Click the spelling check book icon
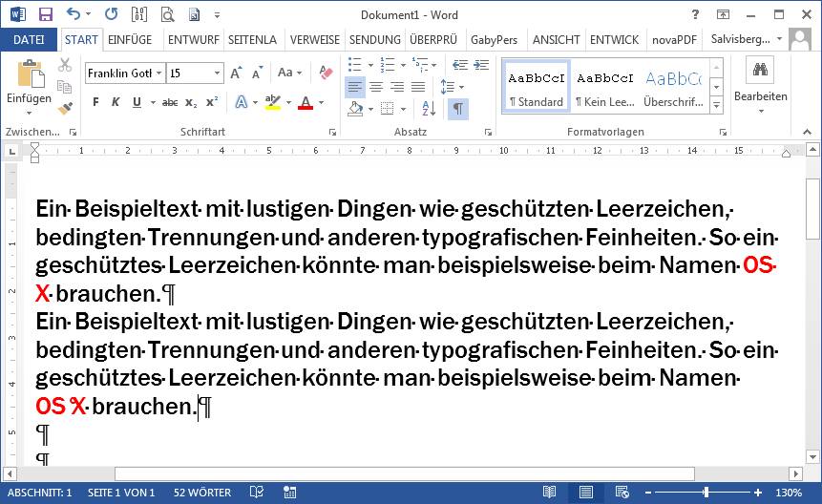The image size is (822, 504). (257, 493)
